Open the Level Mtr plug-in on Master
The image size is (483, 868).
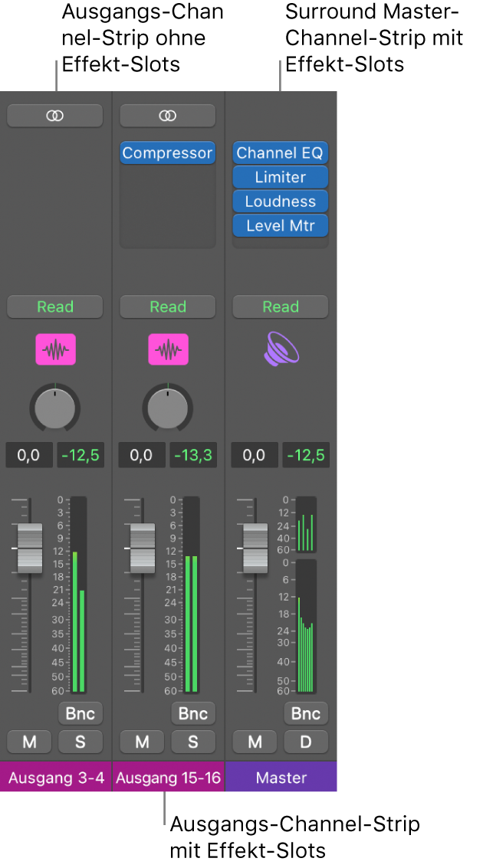point(281,226)
